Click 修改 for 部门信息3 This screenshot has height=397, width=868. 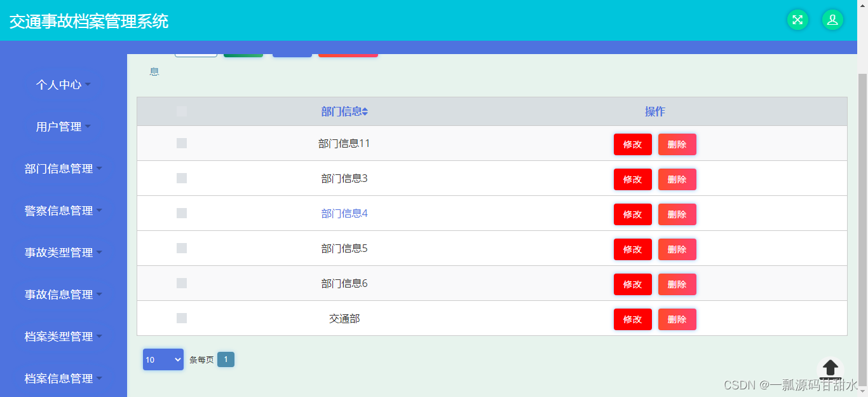[633, 179]
